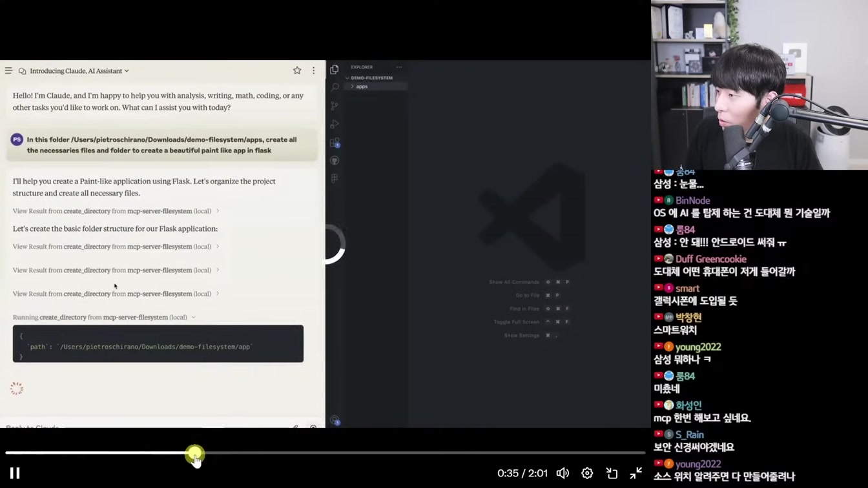The width and height of the screenshot is (868, 488).
Task: Click the chat message '스마트워치'
Action: click(675, 330)
